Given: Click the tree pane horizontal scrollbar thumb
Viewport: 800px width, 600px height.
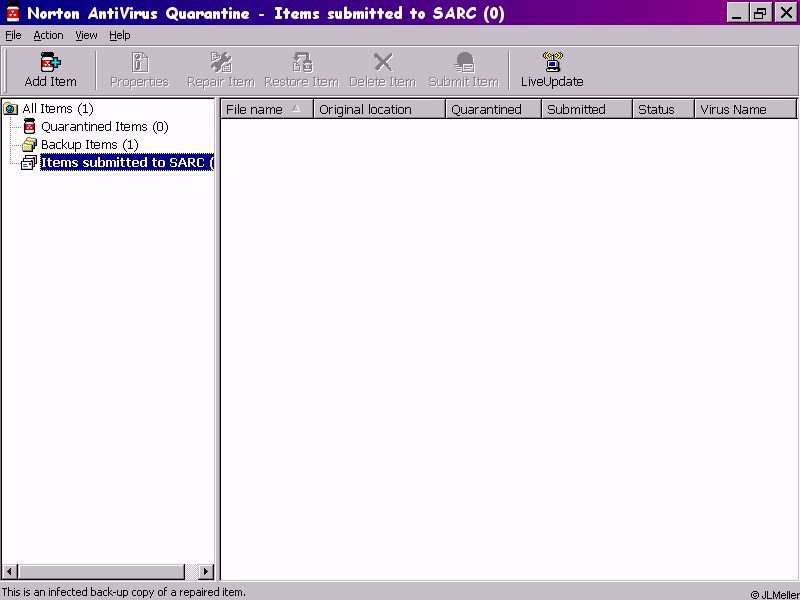Looking at the screenshot, I should (x=101, y=571).
